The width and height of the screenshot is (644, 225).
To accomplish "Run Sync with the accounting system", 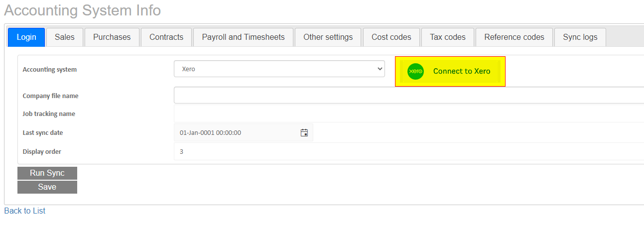I will pos(47,173).
